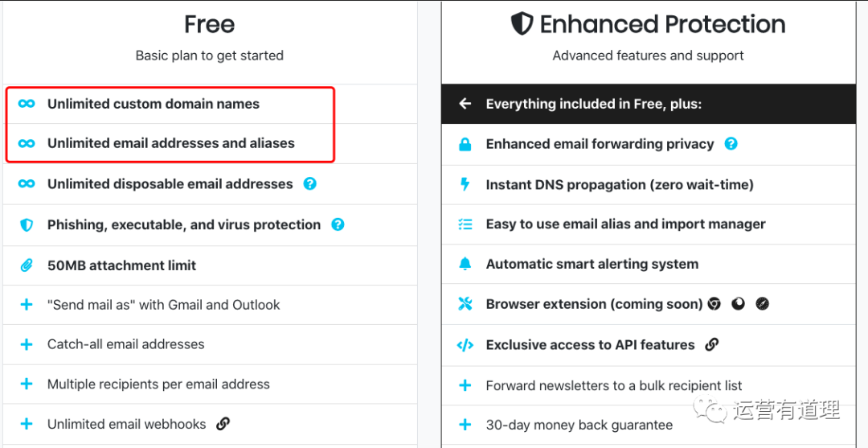Click the bell icon for smart alerting

coord(465,264)
